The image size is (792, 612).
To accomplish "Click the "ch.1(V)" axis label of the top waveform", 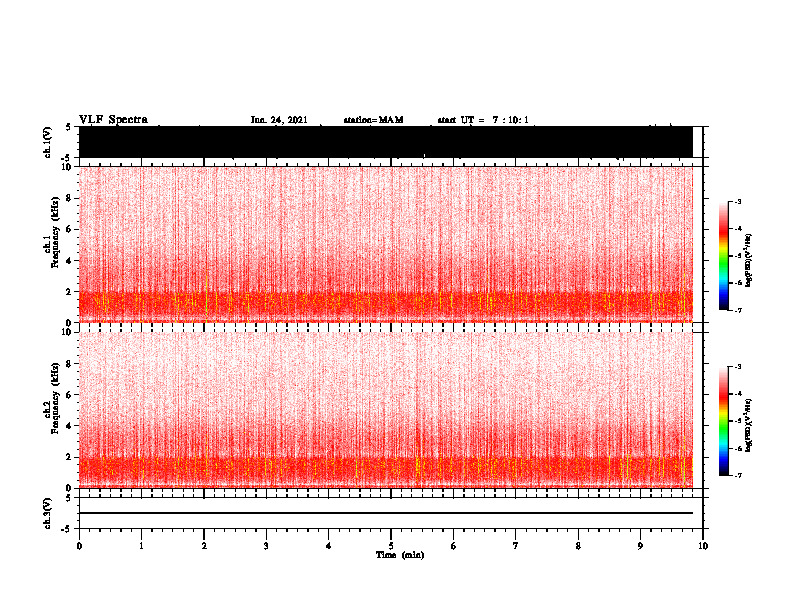I will click(x=48, y=142).
